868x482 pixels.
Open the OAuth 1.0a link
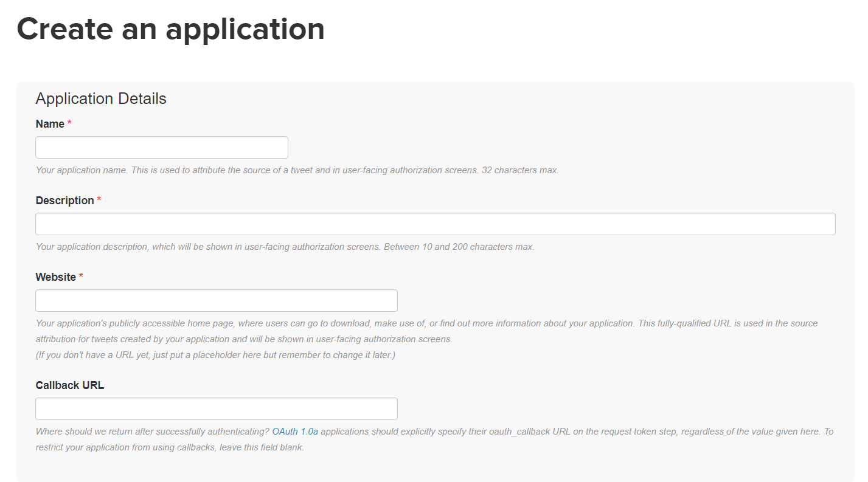[x=295, y=432]
